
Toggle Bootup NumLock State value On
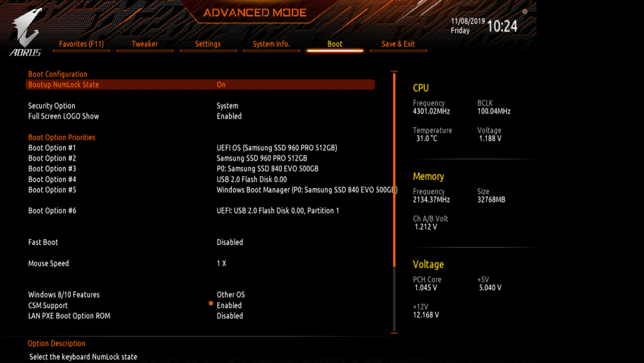(x=221, y=84)
